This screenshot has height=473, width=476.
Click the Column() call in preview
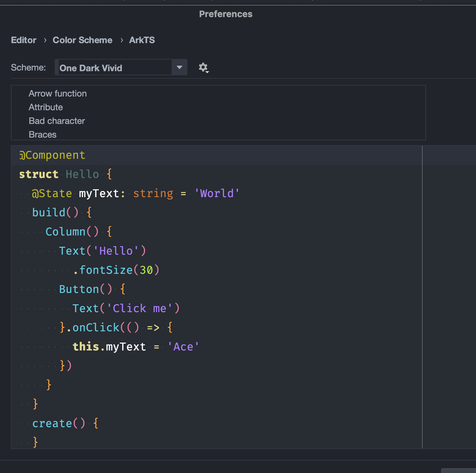72,232
